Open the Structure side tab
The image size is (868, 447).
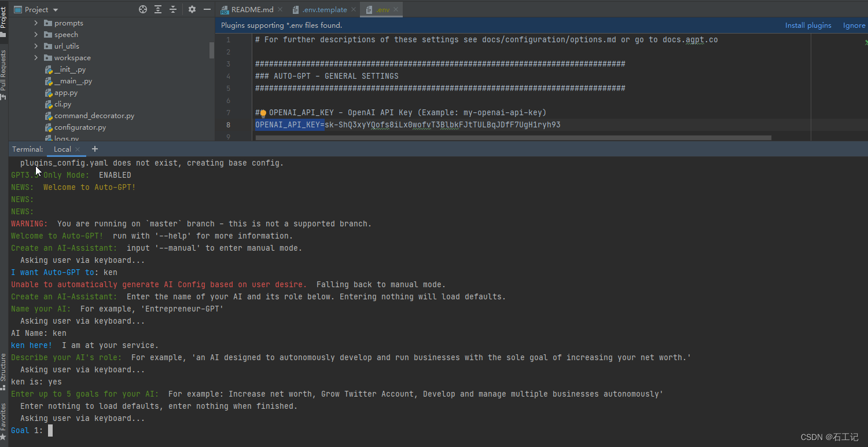(3, 371)
